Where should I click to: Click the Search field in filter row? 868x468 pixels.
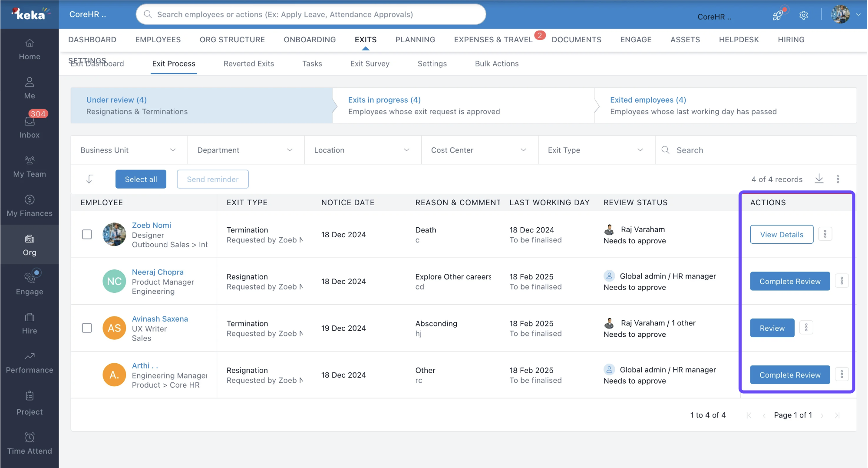click(x=756, y=150)
